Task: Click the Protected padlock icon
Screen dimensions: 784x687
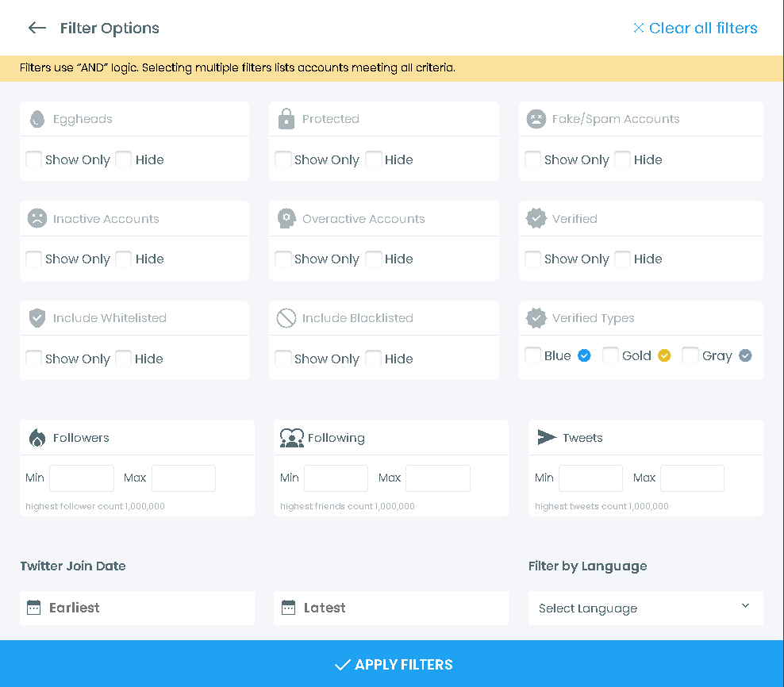Action: click(286, 118)
